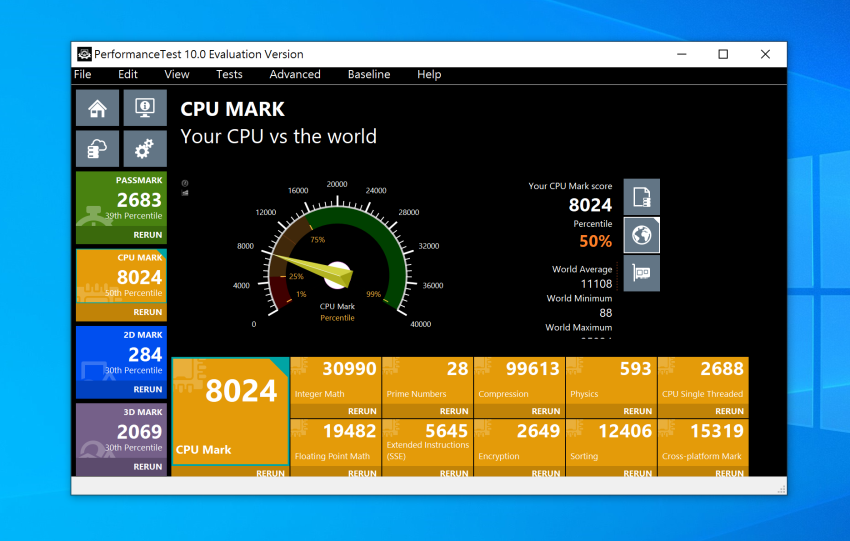Open the Edit menu
The image size is (850, 541).
128,74
